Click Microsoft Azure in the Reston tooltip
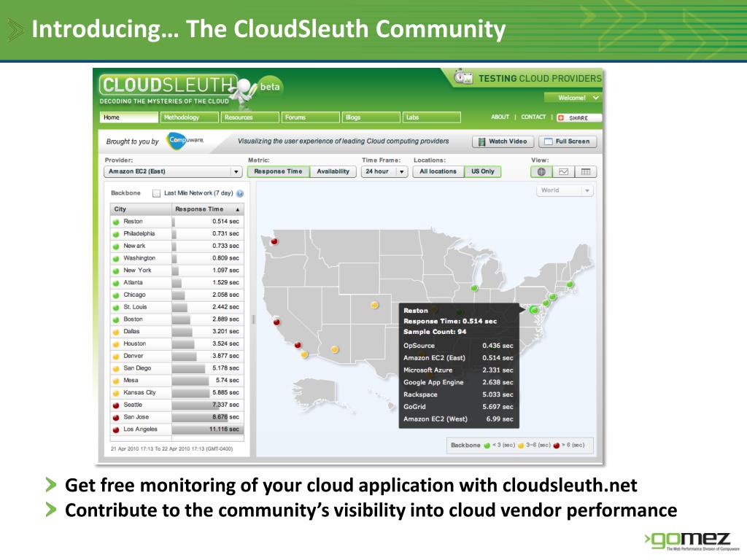Screen dimensions: 747x560 click(427, 370)
